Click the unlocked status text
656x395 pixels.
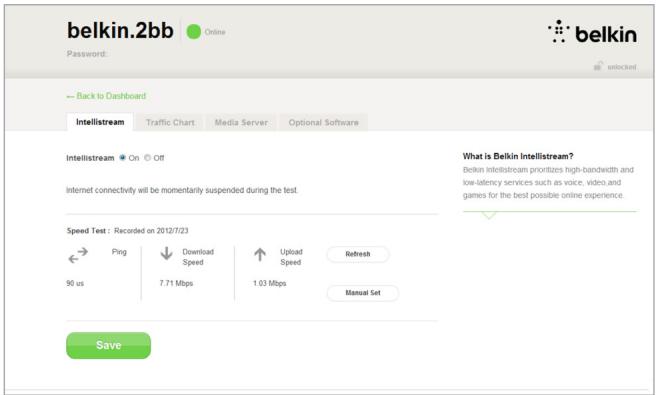[622, 67]
